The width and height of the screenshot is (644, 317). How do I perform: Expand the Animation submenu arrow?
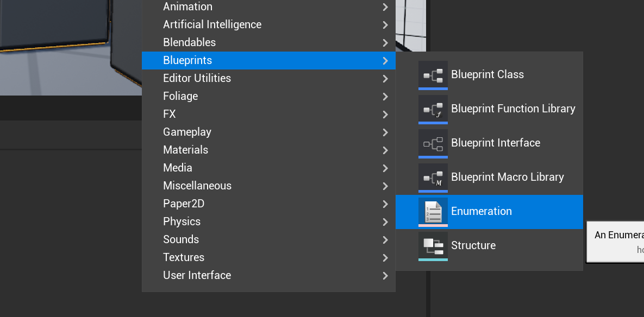point(385,7)
